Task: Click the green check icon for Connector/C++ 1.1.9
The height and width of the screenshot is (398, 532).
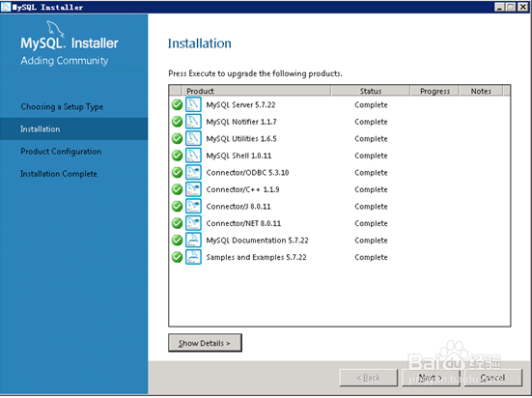Action: 177,189
